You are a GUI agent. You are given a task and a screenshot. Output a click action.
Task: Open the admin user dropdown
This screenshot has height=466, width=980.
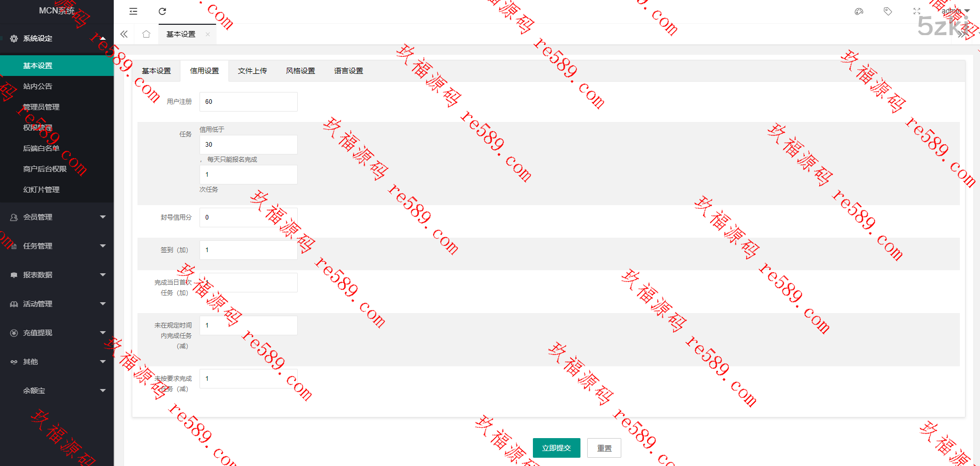click(955, 11)
